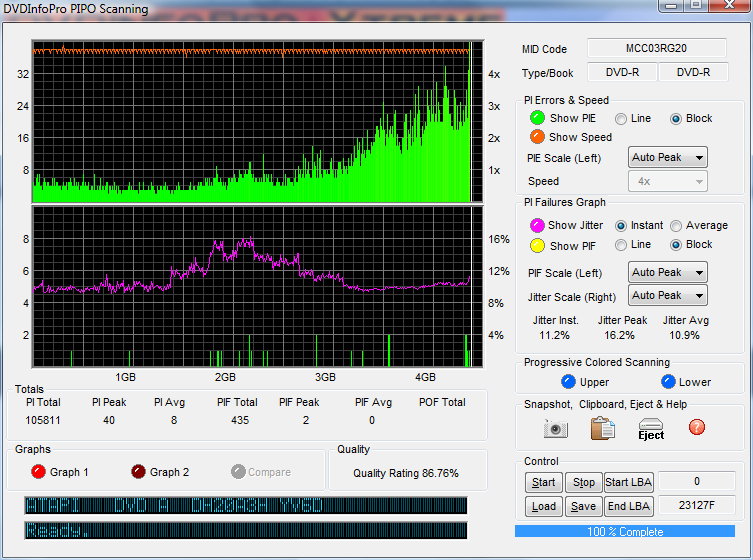Click the first DVD-R Type field
This screenshot has height=560, width=753.
coord(622,72)
